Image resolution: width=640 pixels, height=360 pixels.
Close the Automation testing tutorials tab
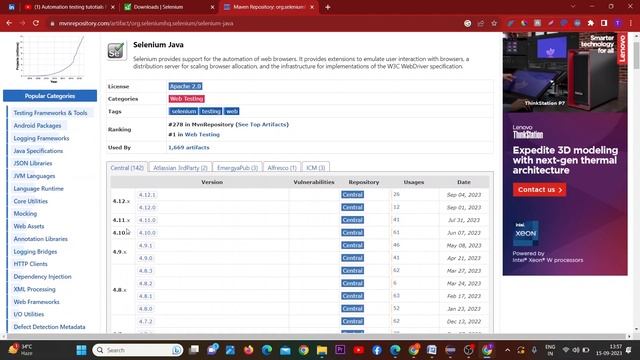click(113, 7)
